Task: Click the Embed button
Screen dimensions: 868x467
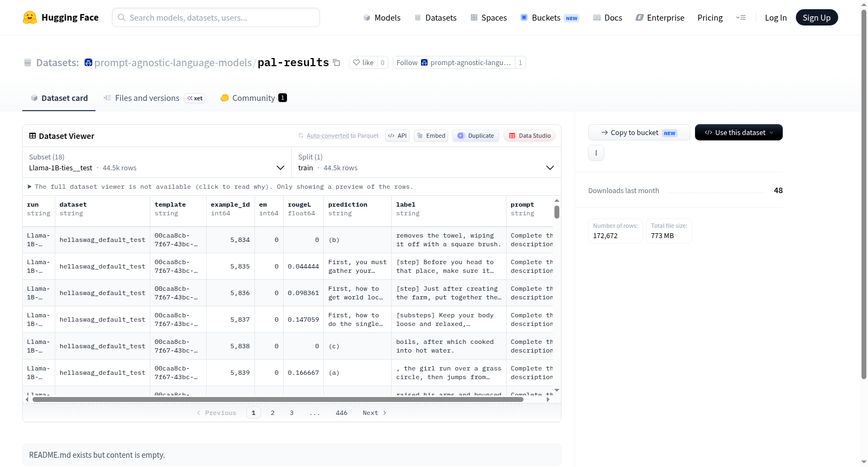Action: pos(431,136)
